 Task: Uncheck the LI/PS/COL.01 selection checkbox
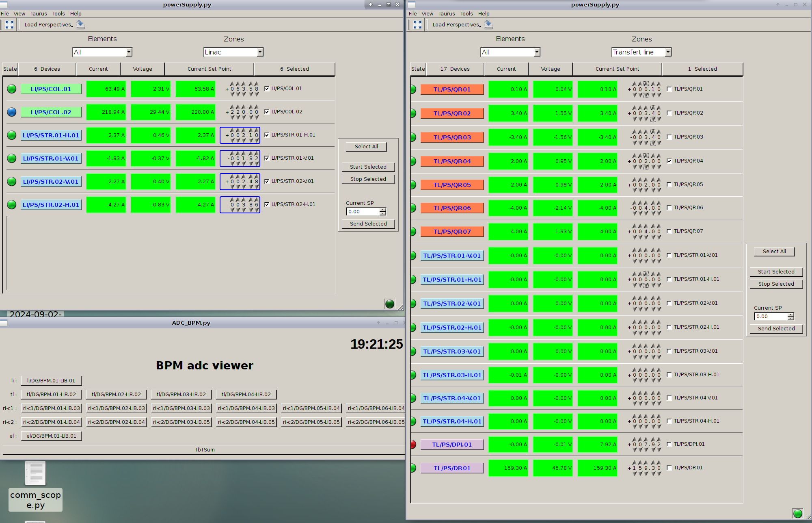(x=267, y=89)
